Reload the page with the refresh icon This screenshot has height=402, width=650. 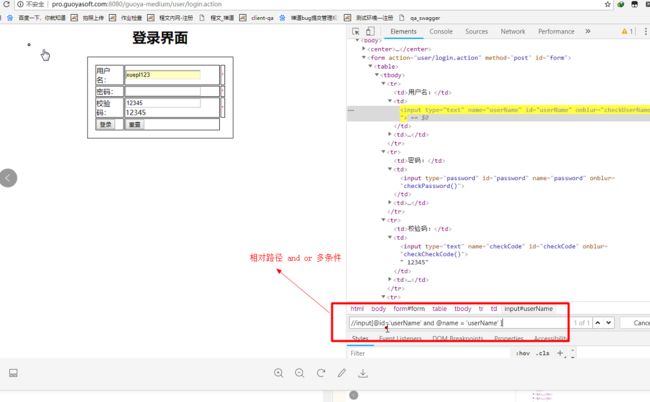[6, 4]
